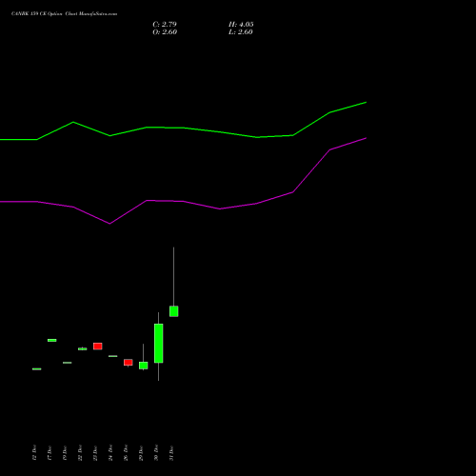Click the 26 Dec date label
The height and width of the screenshot is (476, 476).
pyautogui.click(x=126, y=453)
